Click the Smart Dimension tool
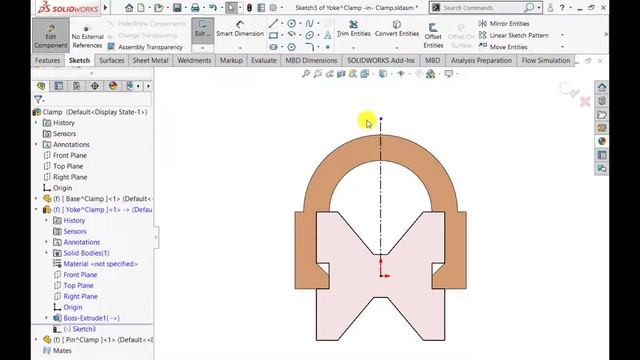This screenshot has height=360, width=640. click(x=240, y=29)
